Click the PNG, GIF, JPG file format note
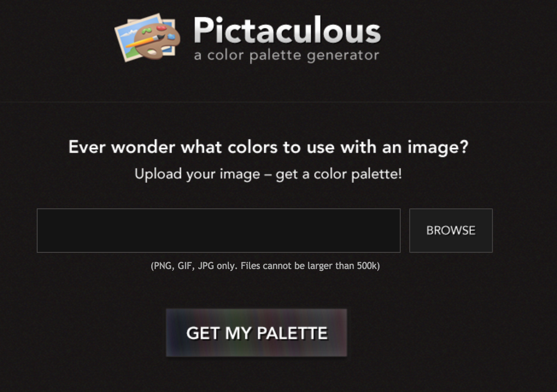Screen dimensions: 557x392 click(x=265, y=266)
